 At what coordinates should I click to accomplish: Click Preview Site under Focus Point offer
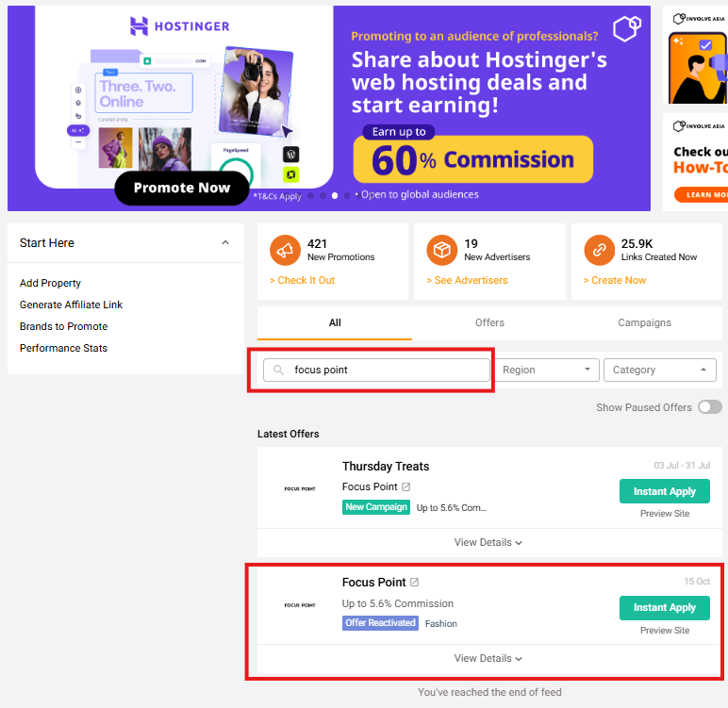coord(665,631)
